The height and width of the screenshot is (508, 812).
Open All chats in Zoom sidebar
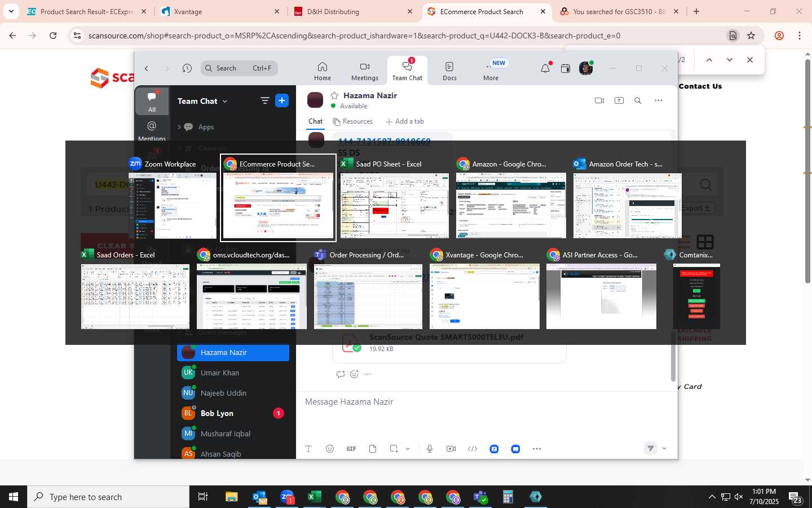pos(152,102)
